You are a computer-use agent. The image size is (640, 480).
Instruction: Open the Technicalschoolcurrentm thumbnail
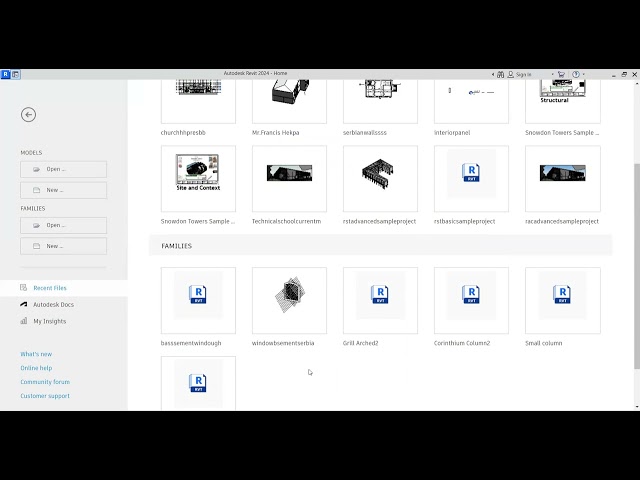click(x=289, y=179)
